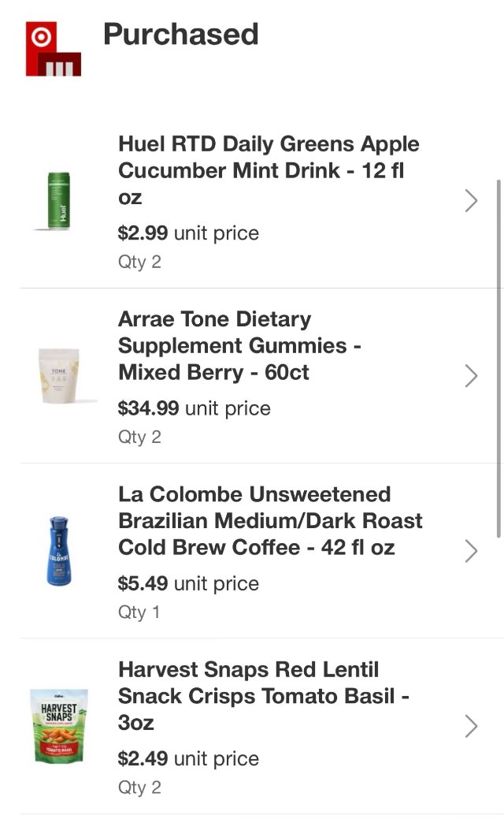Select La Colombe Unsweetened Cold Brew title

pos(270,520)
